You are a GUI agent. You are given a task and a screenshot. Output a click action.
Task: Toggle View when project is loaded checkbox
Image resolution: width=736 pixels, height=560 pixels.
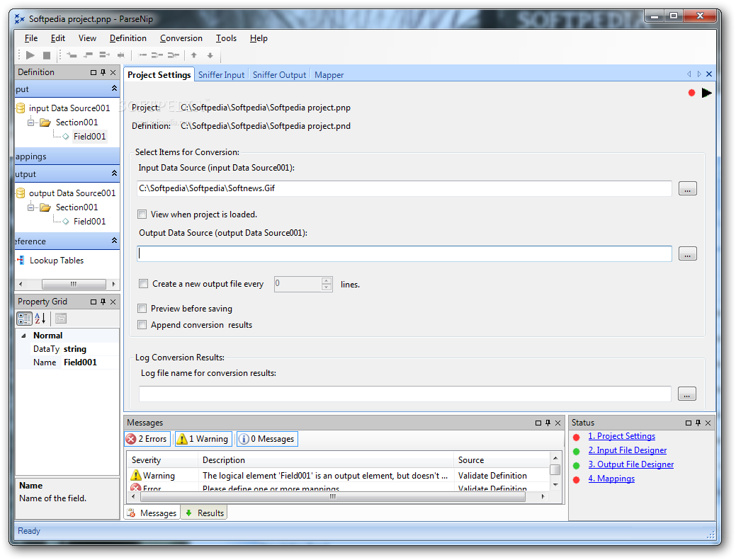(x=142, y=215)
